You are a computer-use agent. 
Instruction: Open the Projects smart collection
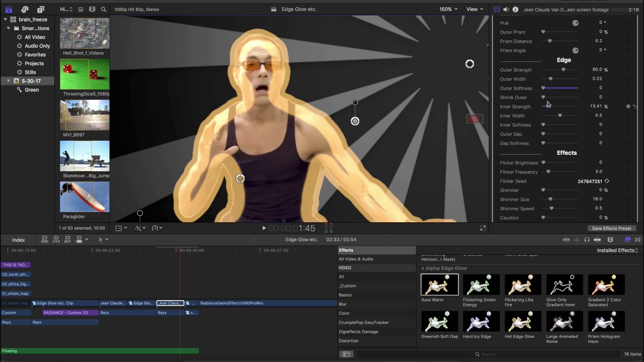[34, 63]
